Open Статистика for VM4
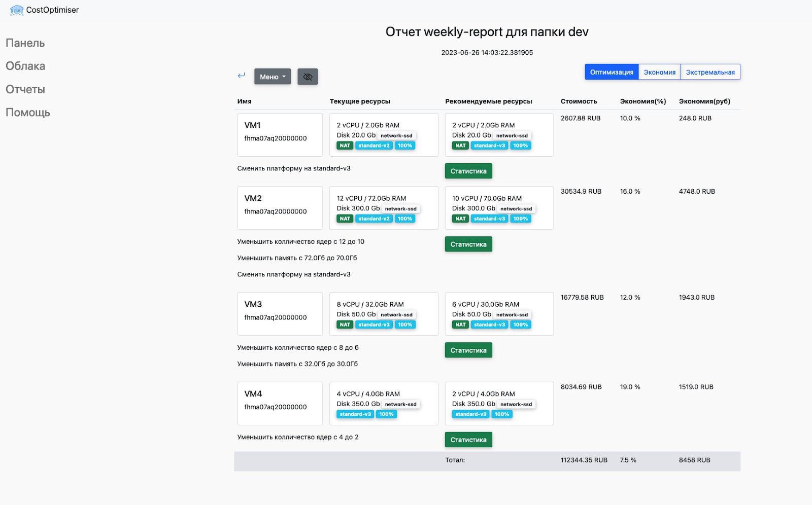The height and width of the screenshot is (505, 812). point(468,440)
